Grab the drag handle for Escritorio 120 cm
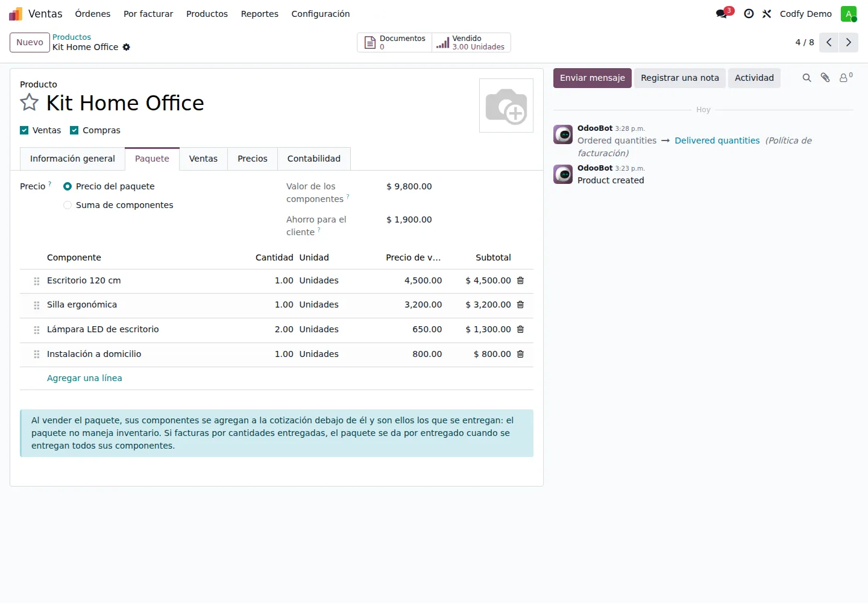Screen dimensions: 868x603 (37, 281)
